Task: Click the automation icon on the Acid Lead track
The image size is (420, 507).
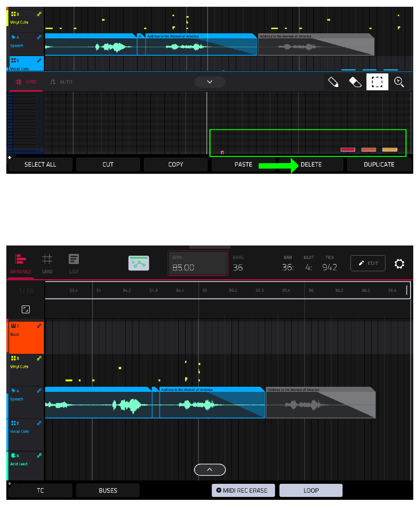Action: coord(39,456)
